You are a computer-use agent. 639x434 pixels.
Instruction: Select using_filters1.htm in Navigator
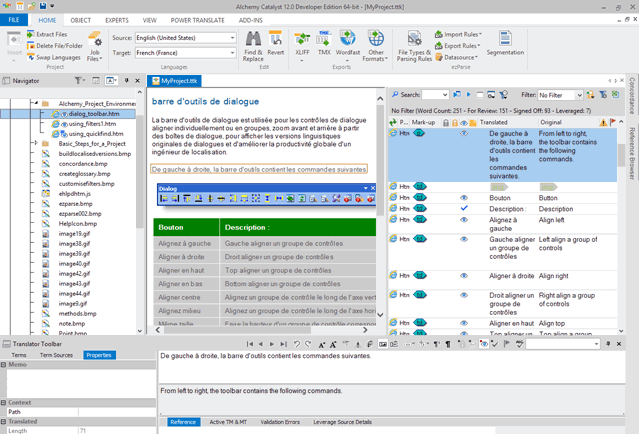[92, 124]
